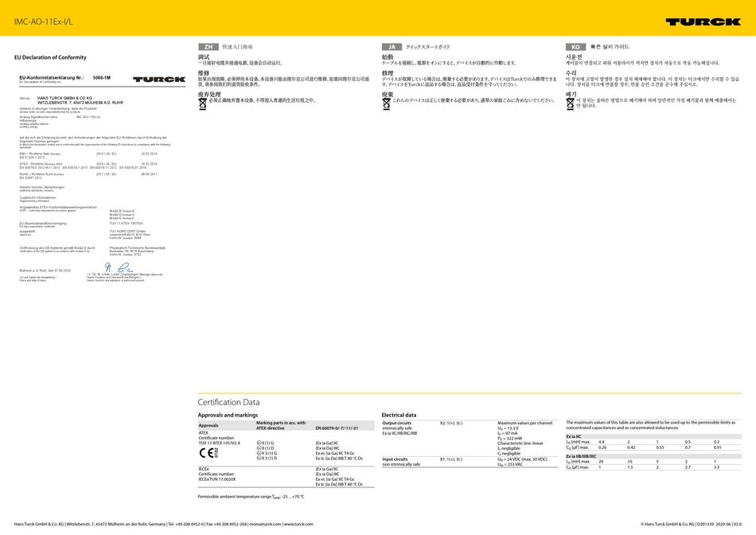Click the blue handwritten signature on the declaration

coord(118,267)
